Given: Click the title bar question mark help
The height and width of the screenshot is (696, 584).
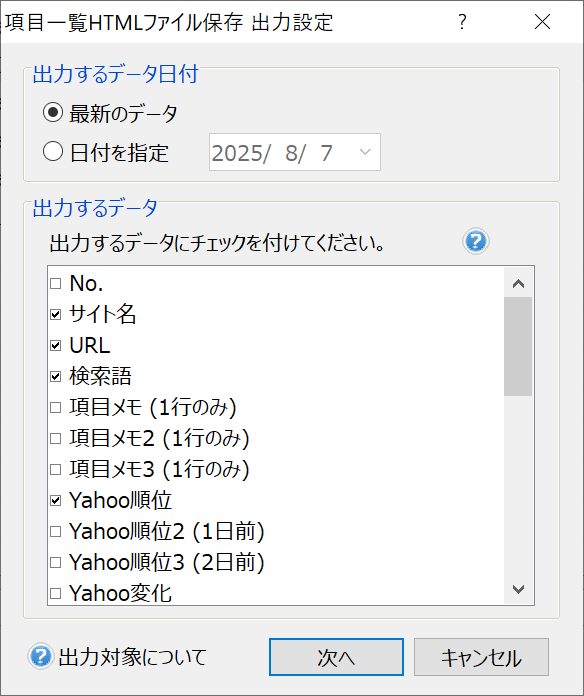Looking at the screenshot, I should [462, 21].
